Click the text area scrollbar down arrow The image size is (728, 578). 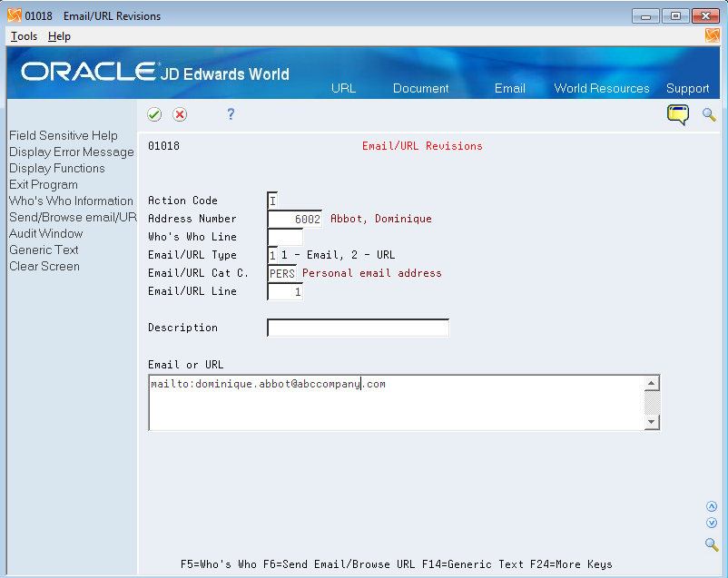click(x=652, y=422)
